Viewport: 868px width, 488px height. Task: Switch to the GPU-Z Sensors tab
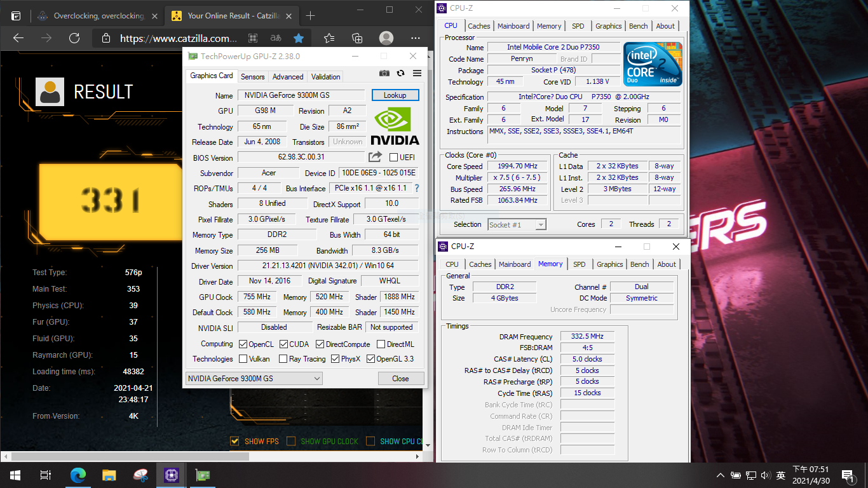252,76
